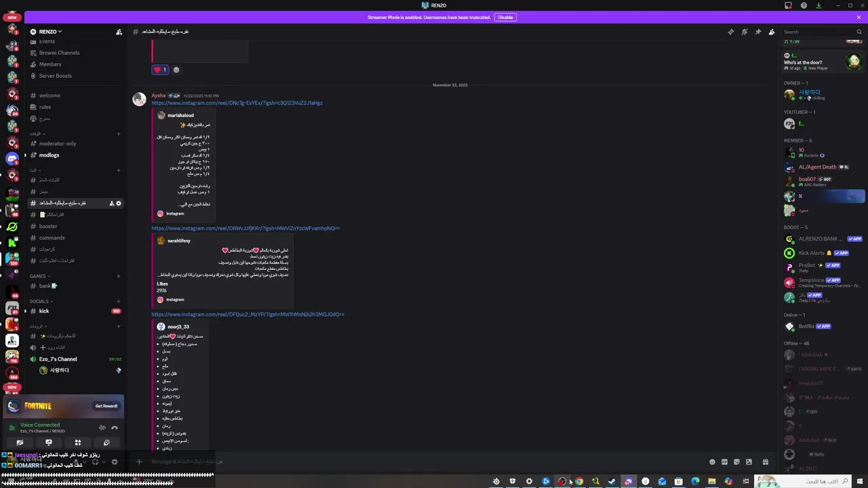Open the soundboard
Screen dimensions: 868x488
click(106, 443)
